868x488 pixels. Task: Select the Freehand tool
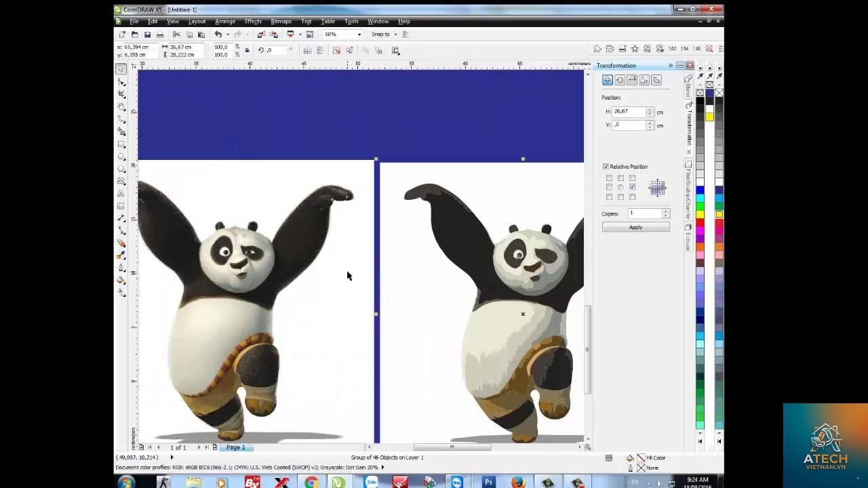121,119
